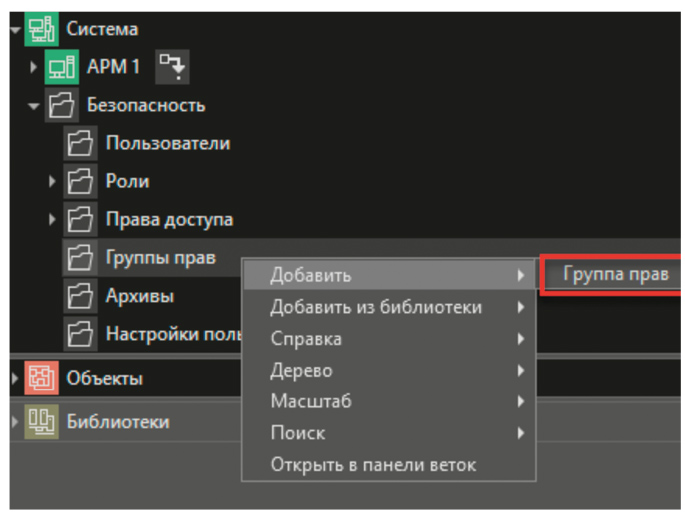Select Открыть в панели веток
Viewport: 685px width, 517px height.
point(372,465)
